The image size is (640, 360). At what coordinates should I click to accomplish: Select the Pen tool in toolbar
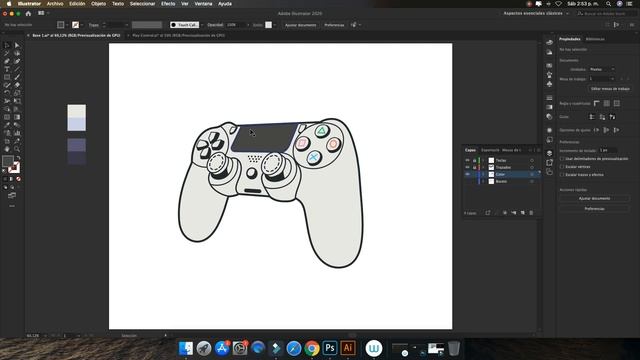[7, 61]
